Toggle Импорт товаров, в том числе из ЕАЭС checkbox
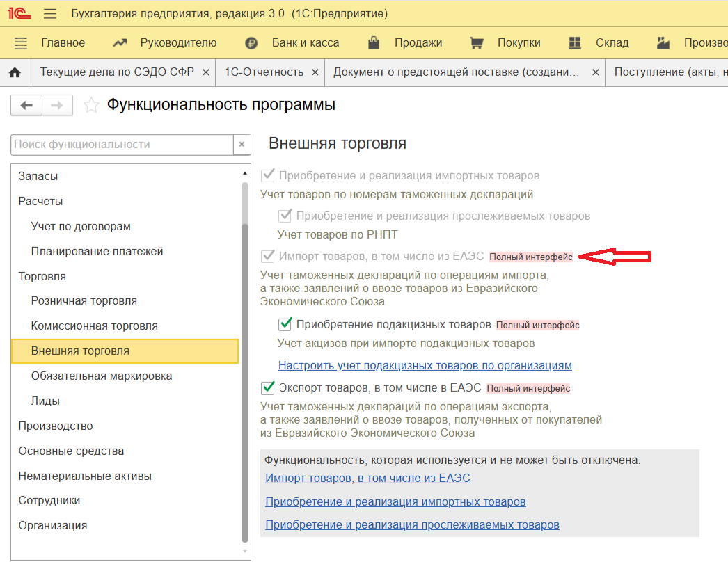Viewport: 728px width, 562px height. tap(268, 256)
